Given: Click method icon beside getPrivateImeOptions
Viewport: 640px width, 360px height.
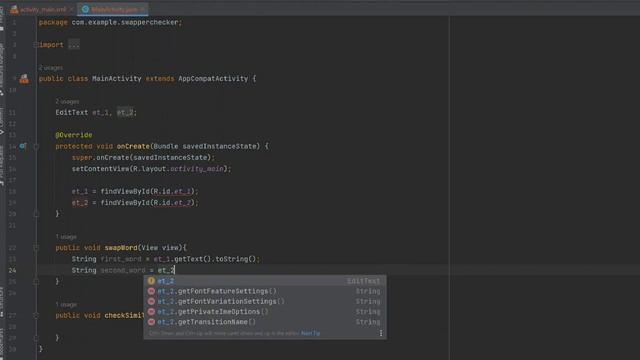Looking at the screenshot, I should 151,311.
